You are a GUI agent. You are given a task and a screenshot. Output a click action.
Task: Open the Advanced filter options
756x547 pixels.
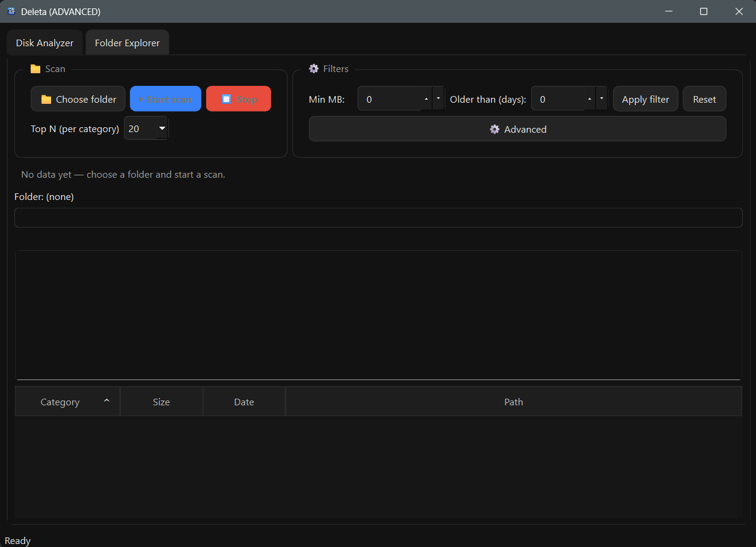(517, 129)
